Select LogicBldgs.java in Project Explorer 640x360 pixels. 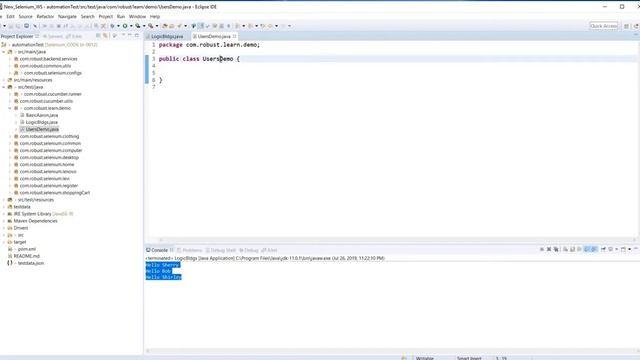(42, 122)
